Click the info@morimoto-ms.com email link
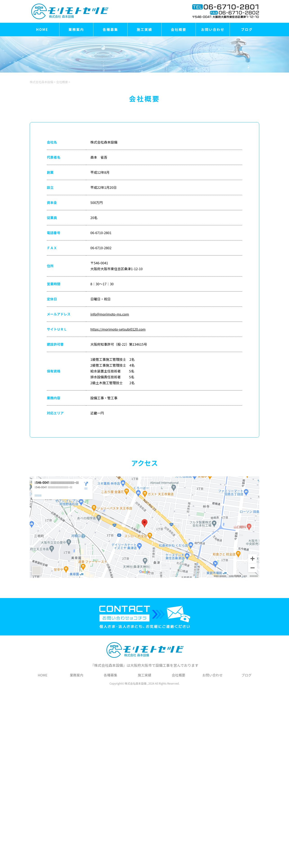Screen dimensions: 289x868 coord(110,314)
